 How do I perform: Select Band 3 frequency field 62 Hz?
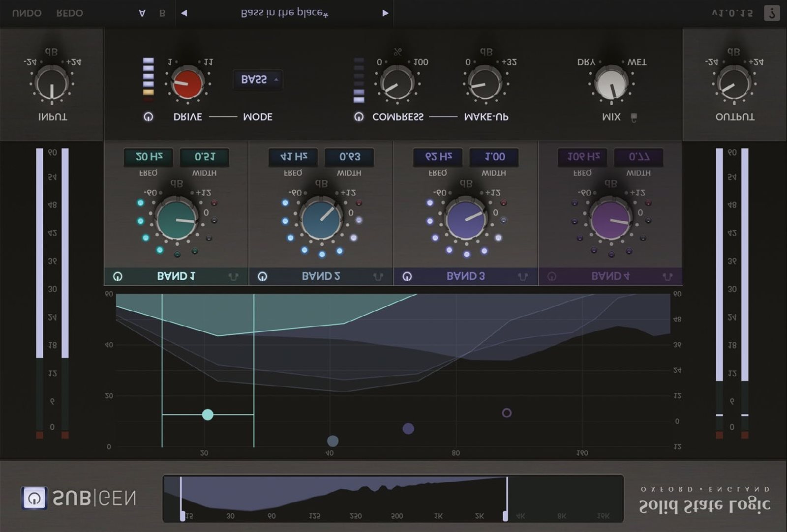438,157
